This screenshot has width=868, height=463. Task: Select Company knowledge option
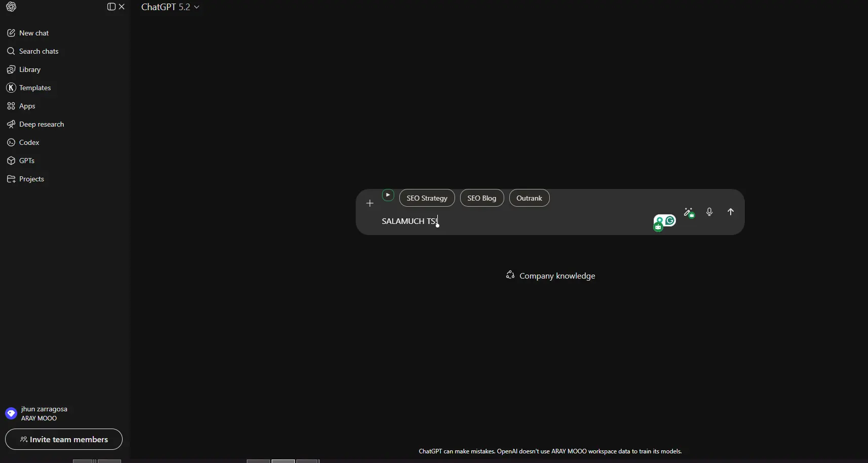point(550,276)
